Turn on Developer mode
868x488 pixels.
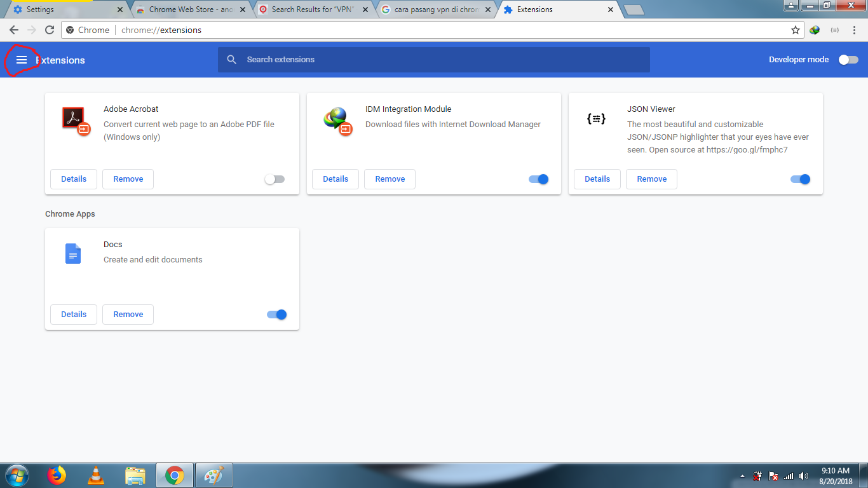click(x=848, y=59)
